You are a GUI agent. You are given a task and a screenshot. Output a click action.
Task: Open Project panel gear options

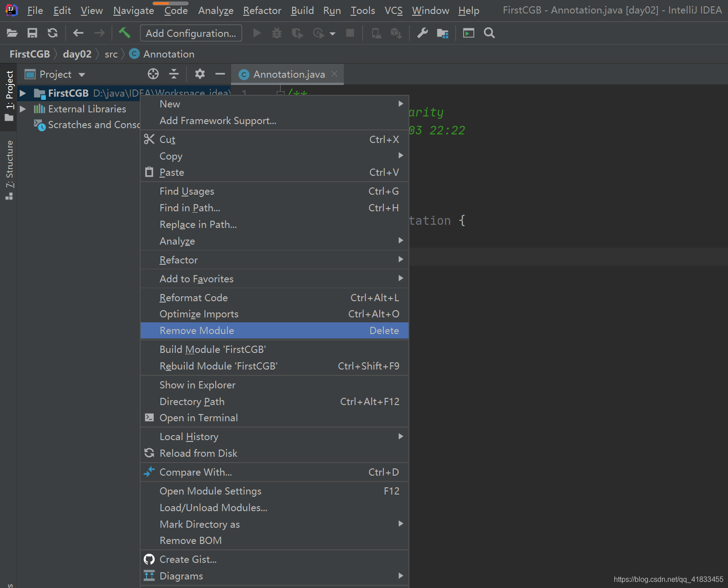[200, 74]
